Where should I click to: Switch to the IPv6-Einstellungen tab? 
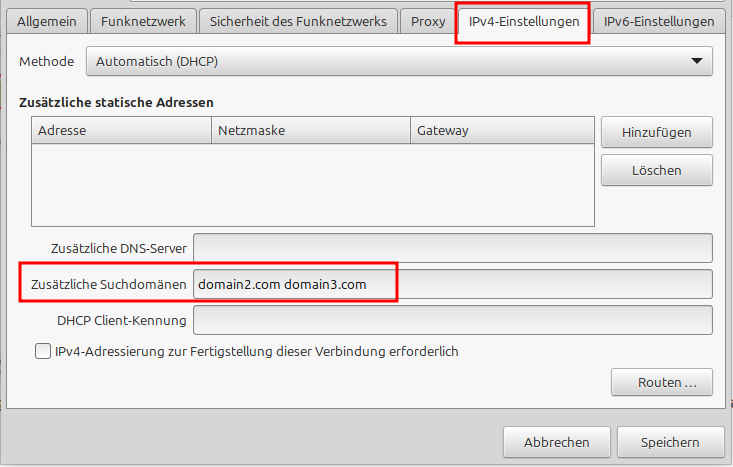(659, 21)
